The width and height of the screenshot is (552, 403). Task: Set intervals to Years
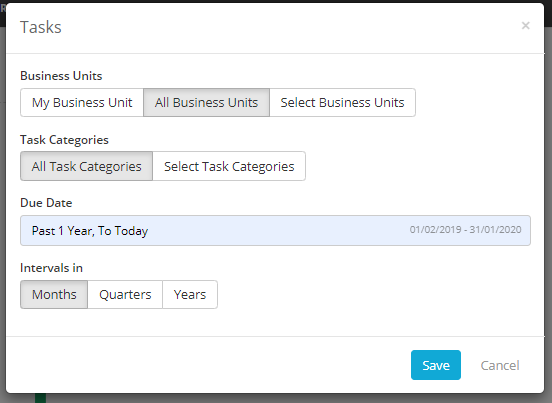190,295
